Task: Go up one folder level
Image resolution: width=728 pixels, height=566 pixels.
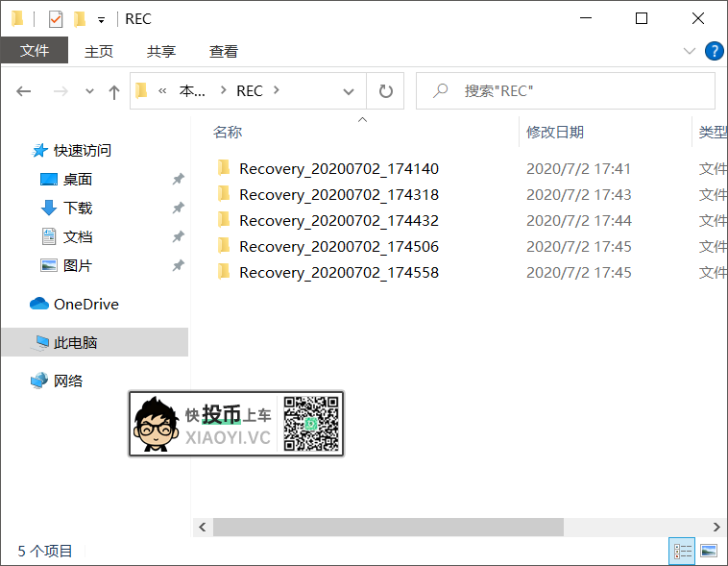Action: click(x=114, y=91)
